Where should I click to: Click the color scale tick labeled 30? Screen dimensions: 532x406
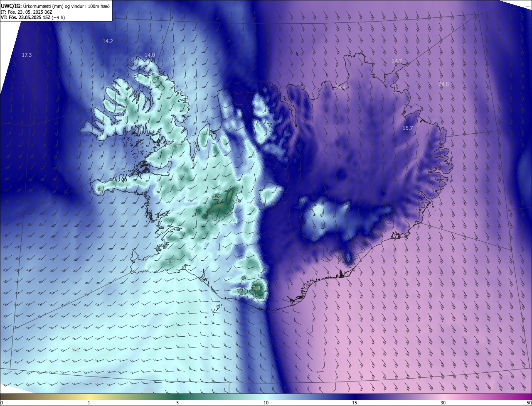point(443,403)
